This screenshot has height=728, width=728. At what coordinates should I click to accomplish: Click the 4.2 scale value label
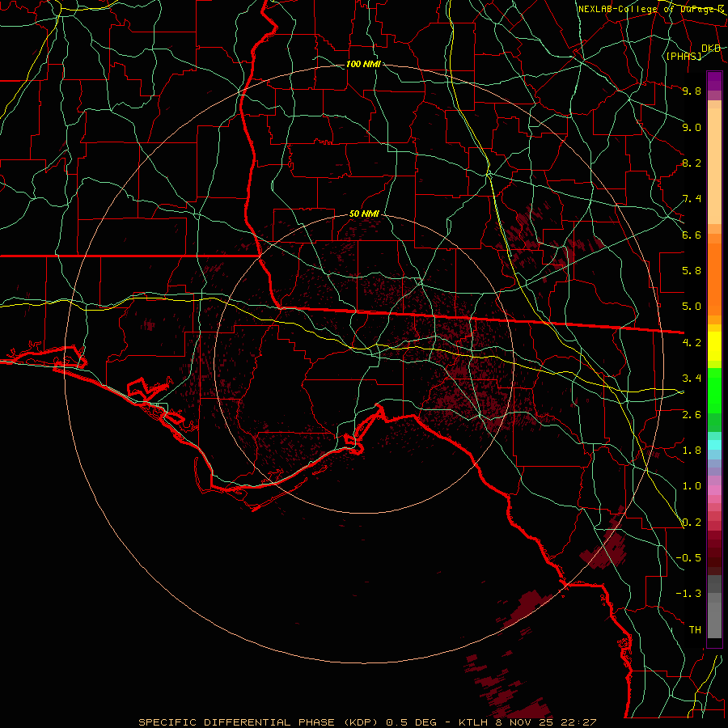692,343
